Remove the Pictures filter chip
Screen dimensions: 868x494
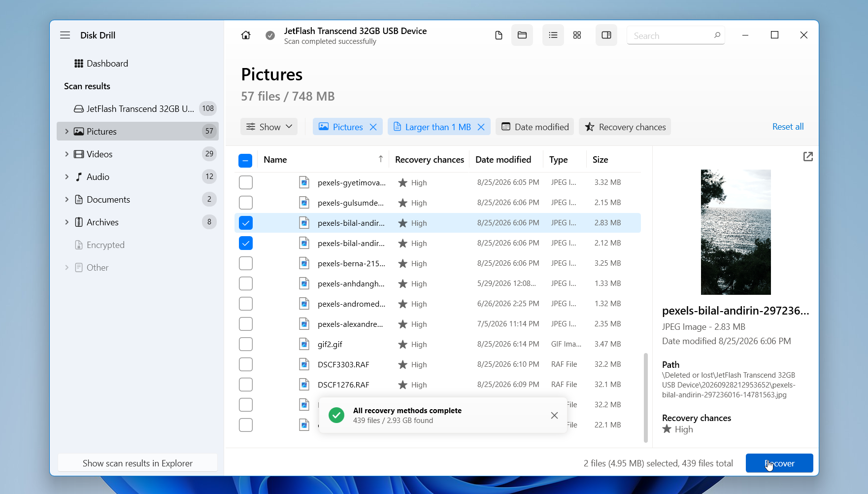(373, 127)
